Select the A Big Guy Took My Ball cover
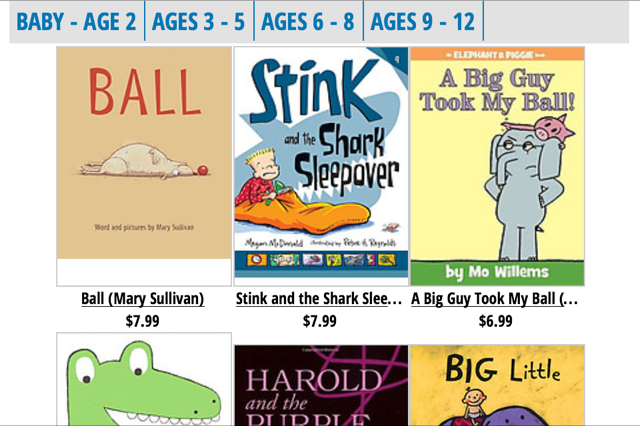 pyautogui.click(x=498, y=166)
